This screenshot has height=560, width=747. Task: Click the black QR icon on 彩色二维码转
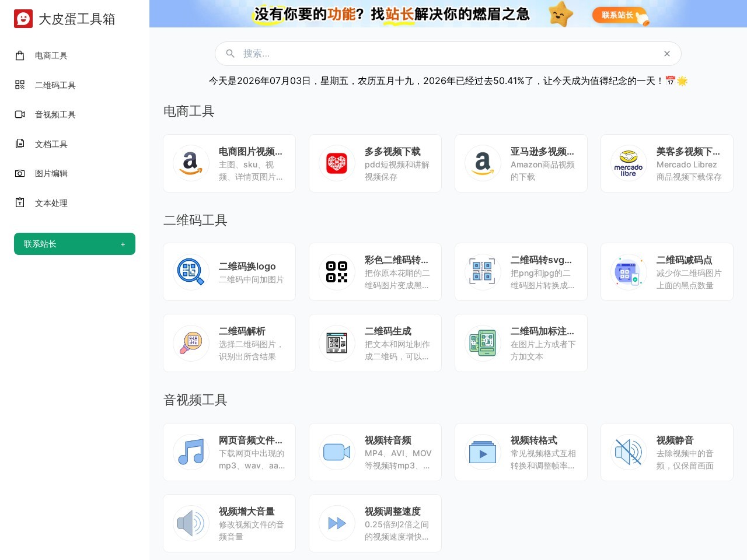(x=337, y=272)
